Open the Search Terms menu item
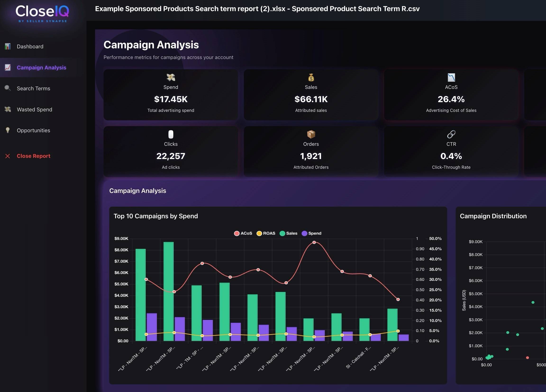Viewport: 546px width, 392px height. tap(33, 88)
